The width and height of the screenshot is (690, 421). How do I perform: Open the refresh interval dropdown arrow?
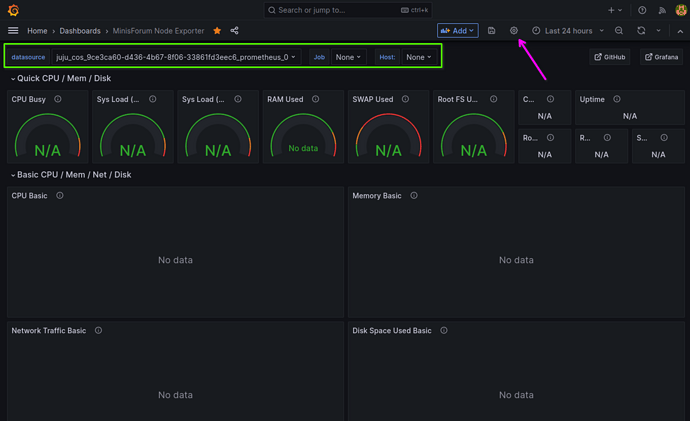pyautogui.click(x=658, y=31)
